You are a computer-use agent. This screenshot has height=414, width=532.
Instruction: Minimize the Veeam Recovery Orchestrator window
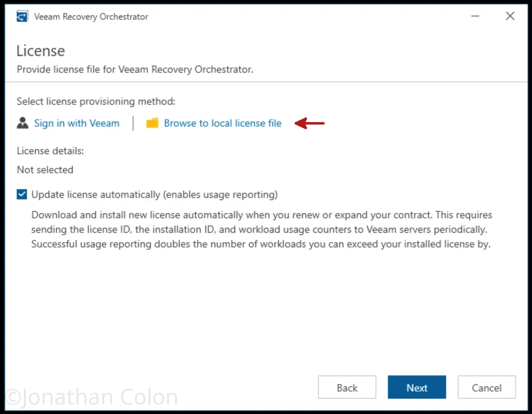coord(475,16)
